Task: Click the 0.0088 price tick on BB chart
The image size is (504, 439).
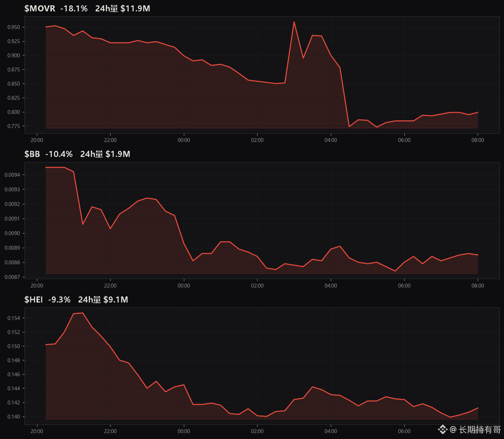Action: click(12, 262)
